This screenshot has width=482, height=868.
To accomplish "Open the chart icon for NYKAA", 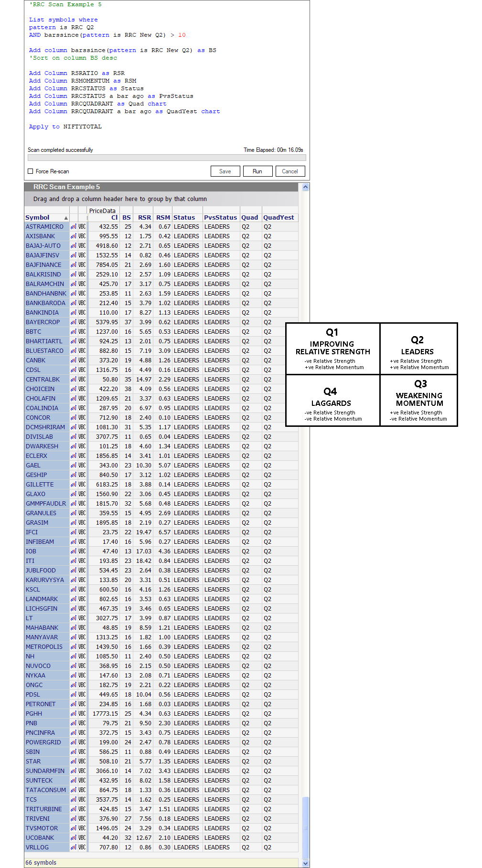I will coord(74,676).
